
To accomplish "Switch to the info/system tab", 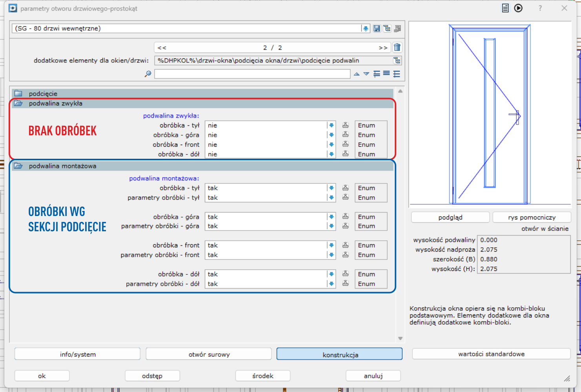I will (x=77, y=354).
